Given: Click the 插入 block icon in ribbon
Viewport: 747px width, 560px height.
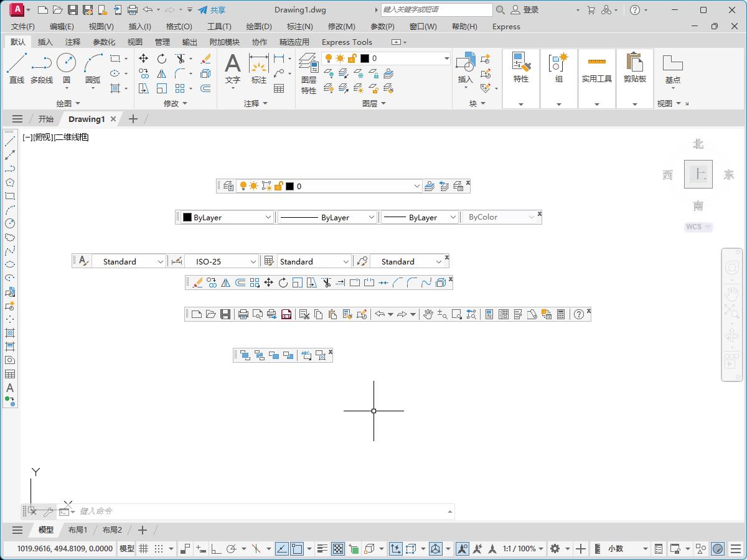Looking at the screenshot, I should tap(465, 67).
